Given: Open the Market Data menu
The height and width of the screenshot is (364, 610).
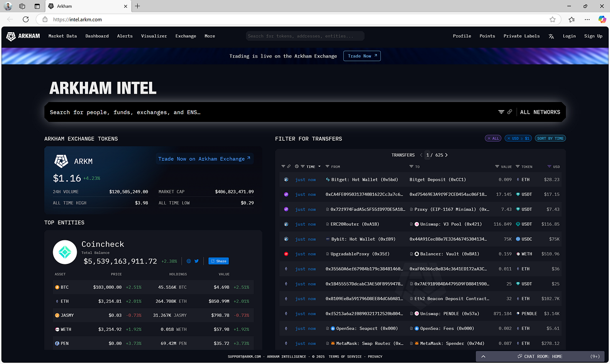Looking at the screenshot, I should (62, 36).
